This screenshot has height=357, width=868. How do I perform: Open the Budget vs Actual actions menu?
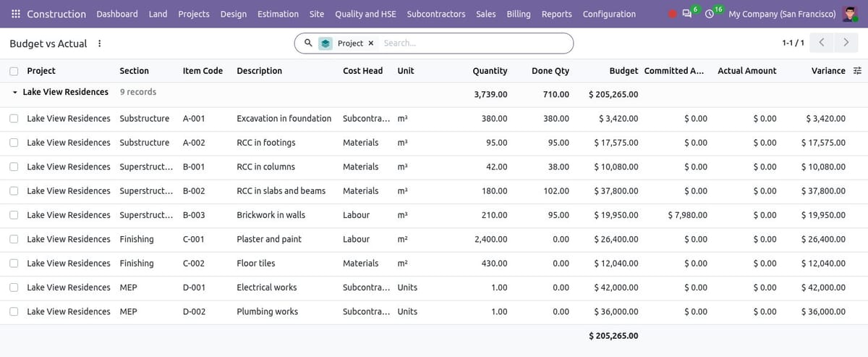(x=99, y=43)
